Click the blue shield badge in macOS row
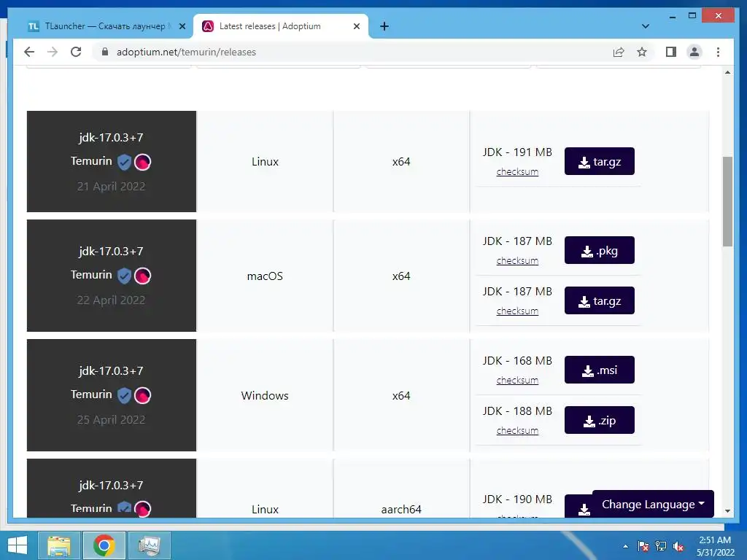 click(x=124, y=276)
